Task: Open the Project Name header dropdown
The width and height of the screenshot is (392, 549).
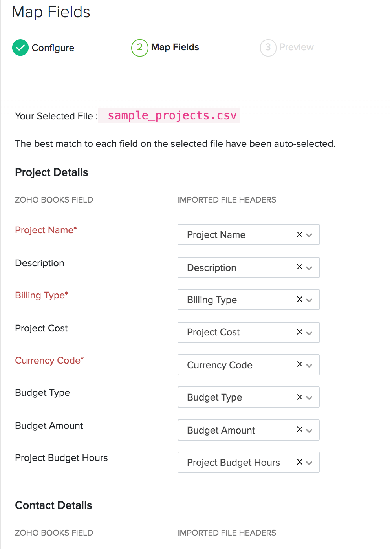Action: (309, 234)
